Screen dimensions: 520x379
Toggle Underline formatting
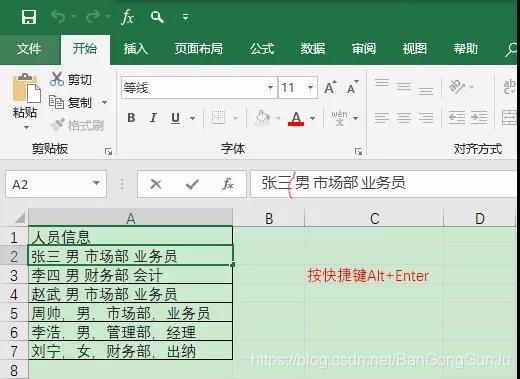(175, 118)
